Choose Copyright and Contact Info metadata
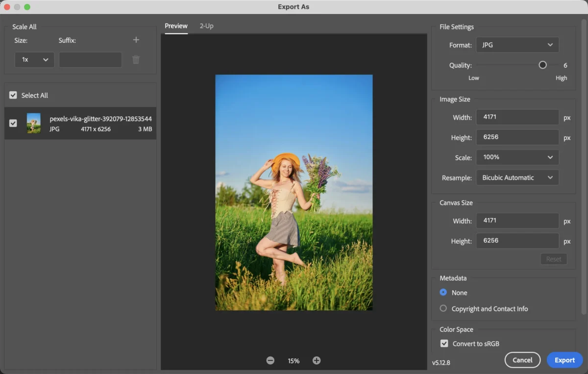Viewport: 588px width, 374px height. coord(443,308)
